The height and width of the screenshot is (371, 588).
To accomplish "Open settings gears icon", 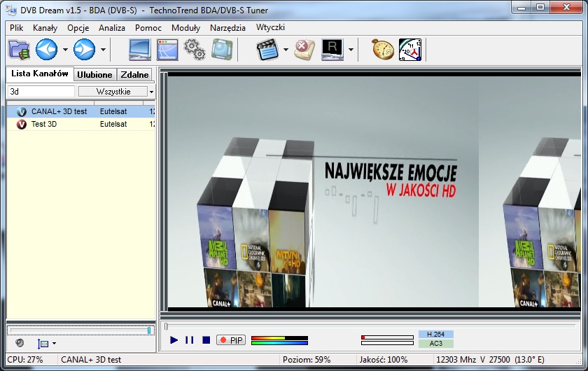I will [x=195, y=50].
